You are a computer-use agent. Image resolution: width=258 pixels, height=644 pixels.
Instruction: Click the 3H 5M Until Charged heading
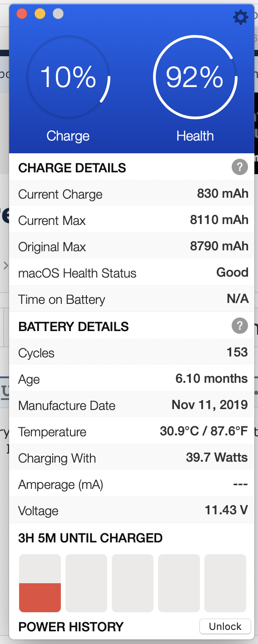(90, 538)
